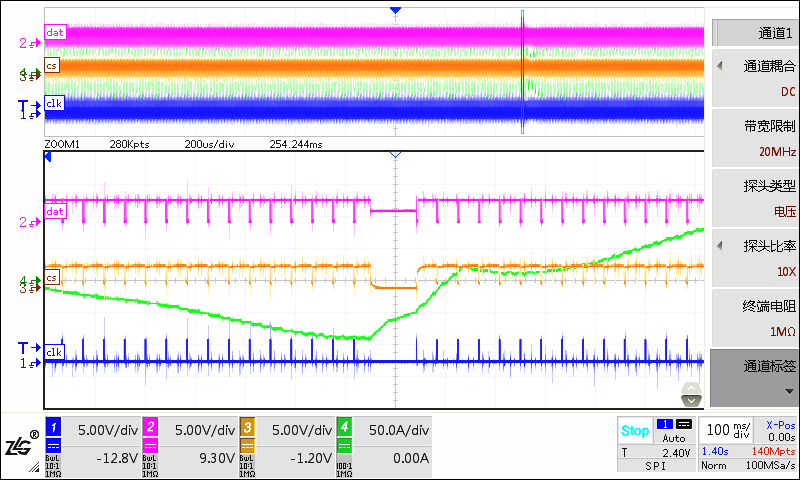Image resolution: width=800 pixels, height=480 pixels.
Task: Click the blue 'clk' label in zoom window
Action: tap(54, 352)
